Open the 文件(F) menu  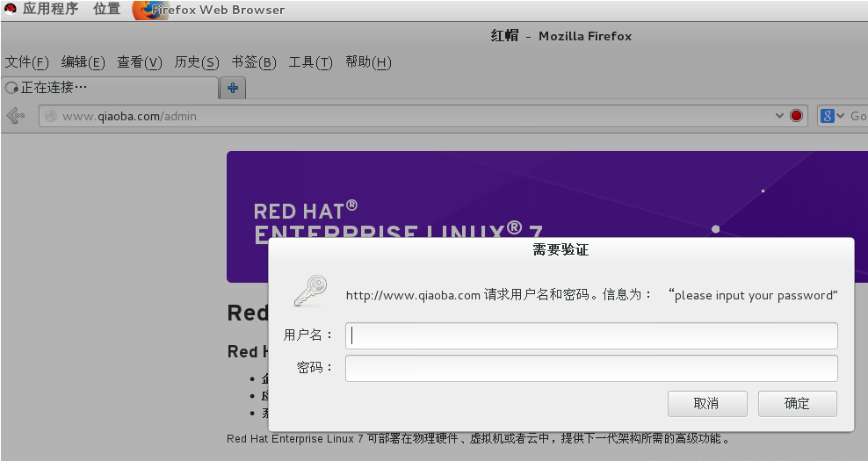click(x=26, y=62)
